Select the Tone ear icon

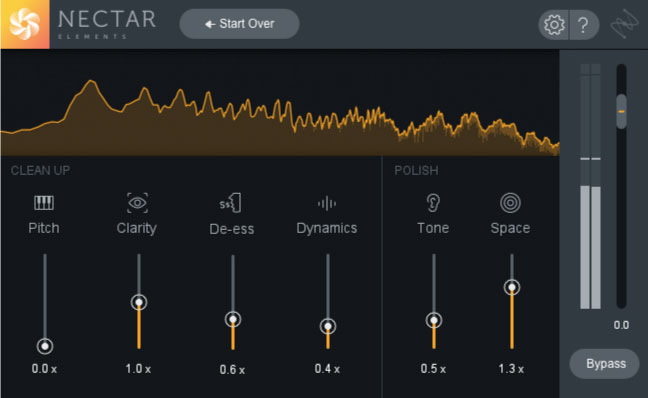tap(433, 203)
